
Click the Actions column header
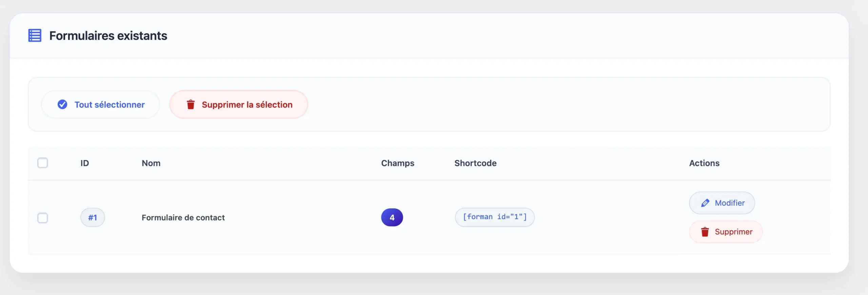[x=704, y=163]
